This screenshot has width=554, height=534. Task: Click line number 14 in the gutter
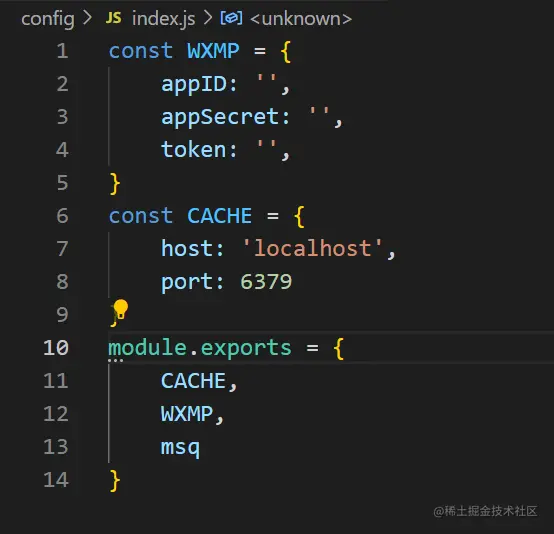[x=56, y=480]
